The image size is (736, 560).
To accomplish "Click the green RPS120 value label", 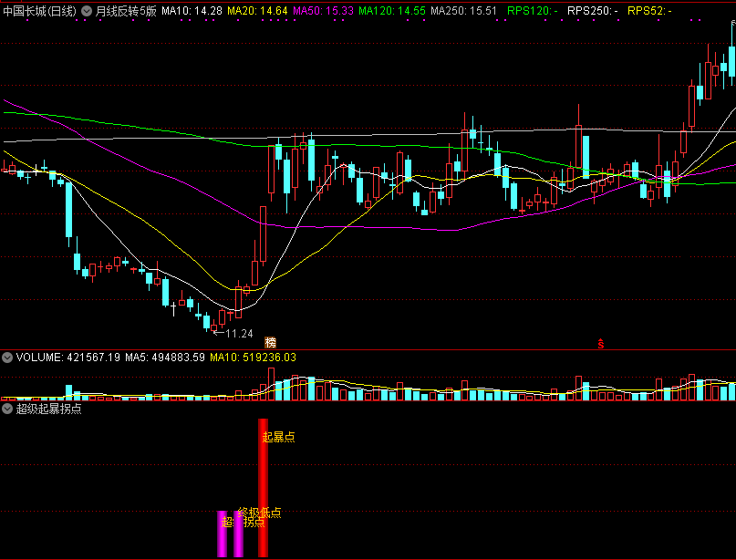I will click(x=533, y=11).
